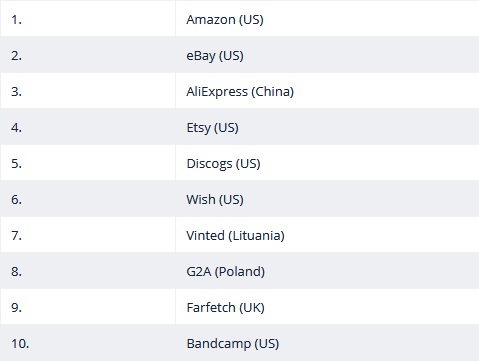
Task: Select the G2A (Poland) cell
Action: tap(226, 272)
